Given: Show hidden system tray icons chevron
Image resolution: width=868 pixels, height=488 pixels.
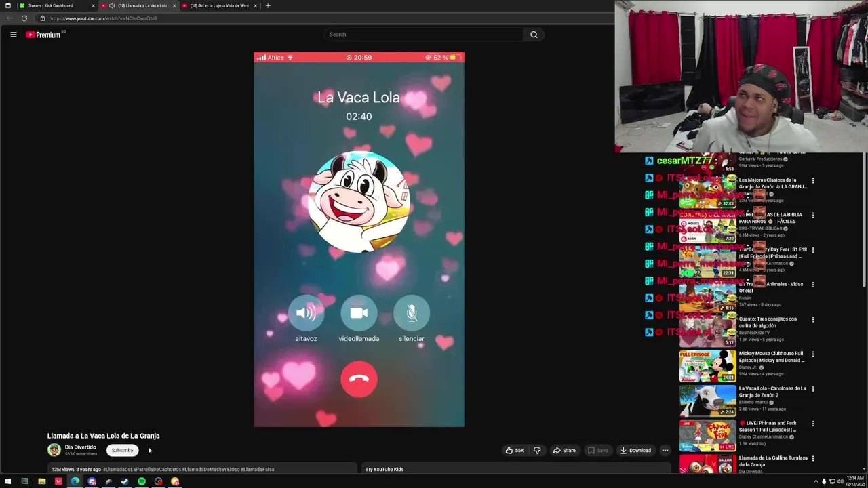Looking at the screenshot, I should 815,481.
